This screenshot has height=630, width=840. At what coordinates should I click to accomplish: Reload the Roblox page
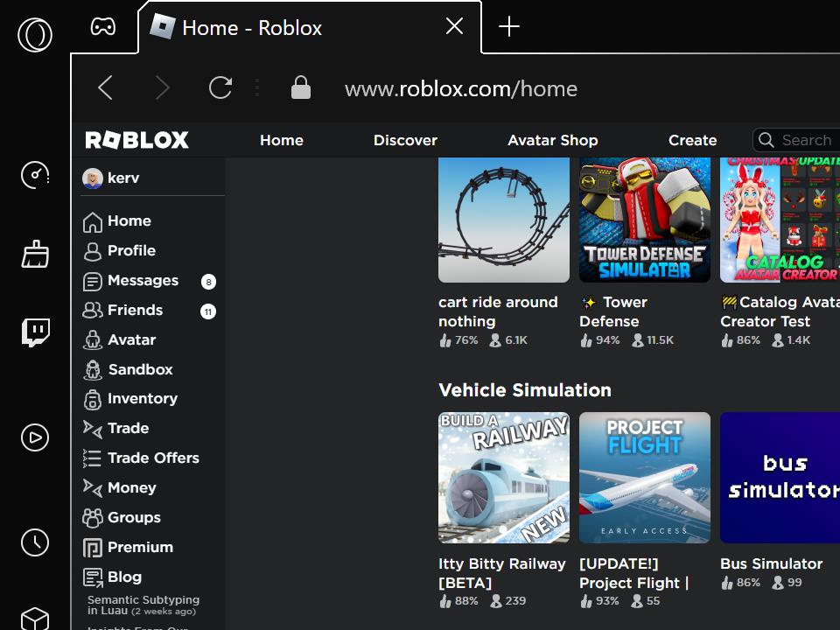220,87
